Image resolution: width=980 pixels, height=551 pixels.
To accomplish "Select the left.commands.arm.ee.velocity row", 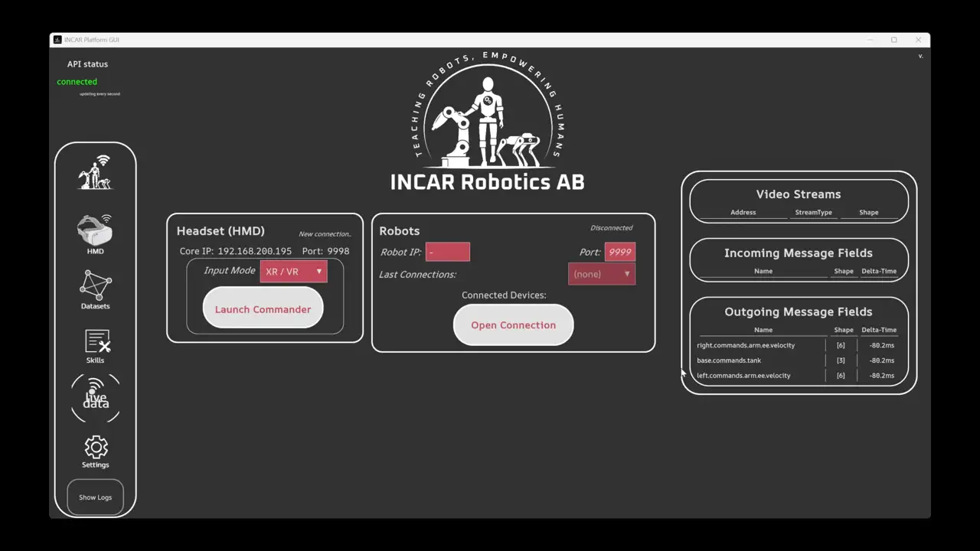I will (797, 376).
